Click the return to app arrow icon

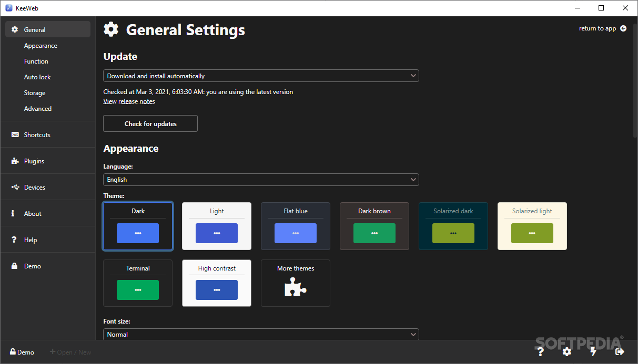pos(623,28)
